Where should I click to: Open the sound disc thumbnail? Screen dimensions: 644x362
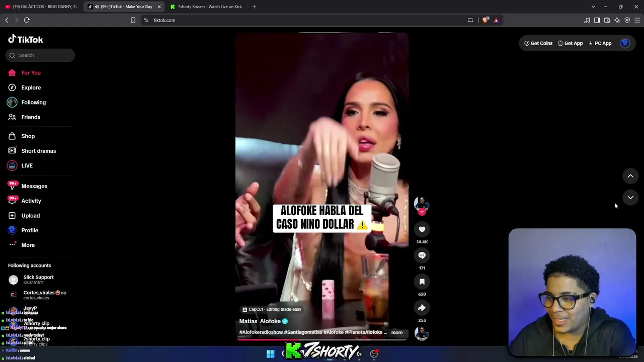click(x=422, y=333)
